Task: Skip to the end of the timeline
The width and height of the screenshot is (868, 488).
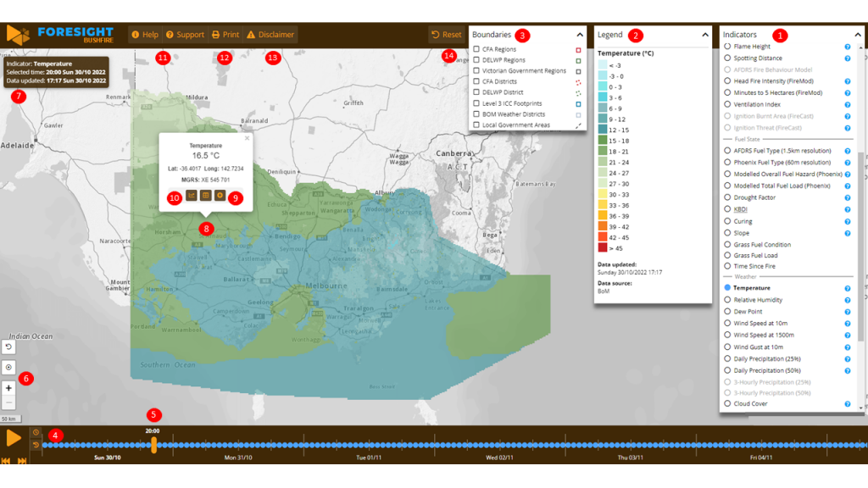Action: point(22,460)
